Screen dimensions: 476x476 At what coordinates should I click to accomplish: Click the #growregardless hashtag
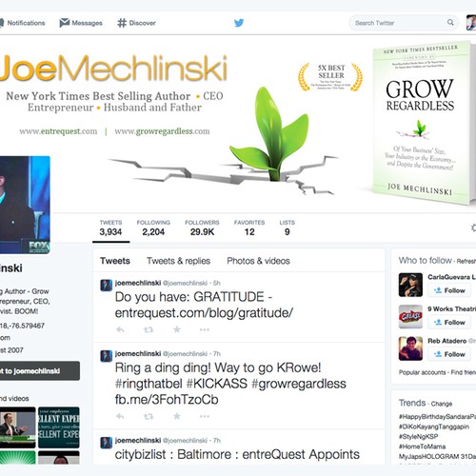coord(299,384)
